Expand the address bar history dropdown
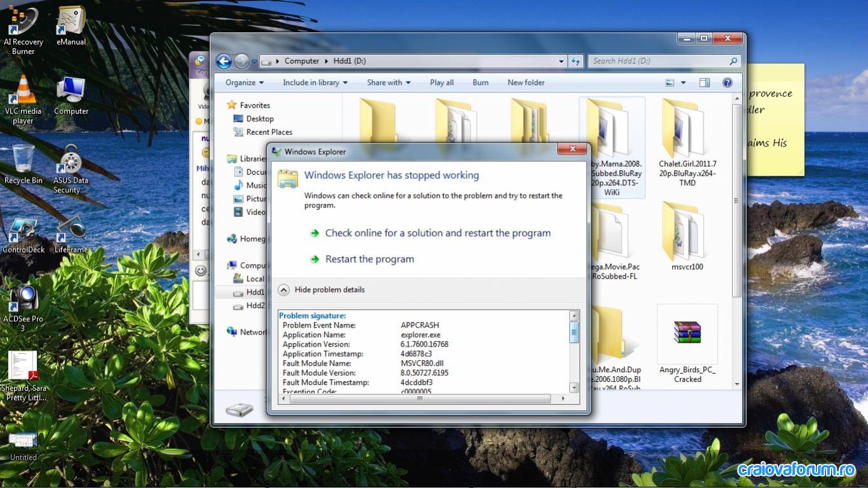The image size is (868, 488). click(561, 61)
